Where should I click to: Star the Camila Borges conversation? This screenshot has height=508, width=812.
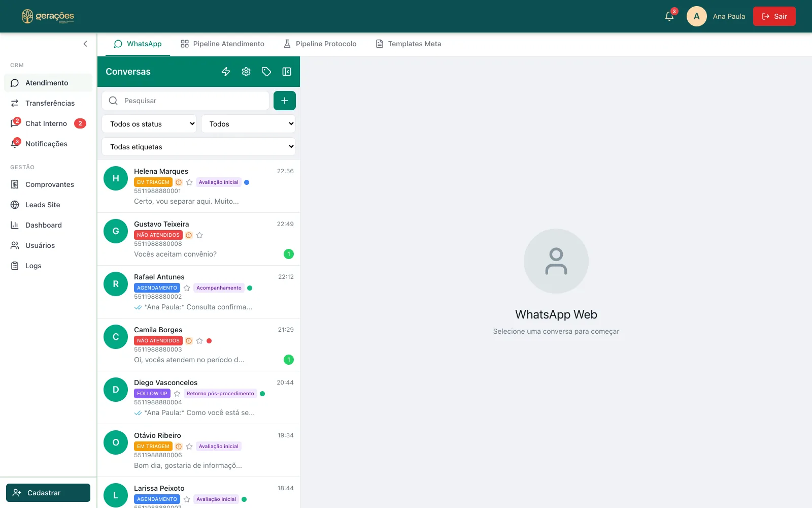199,341
